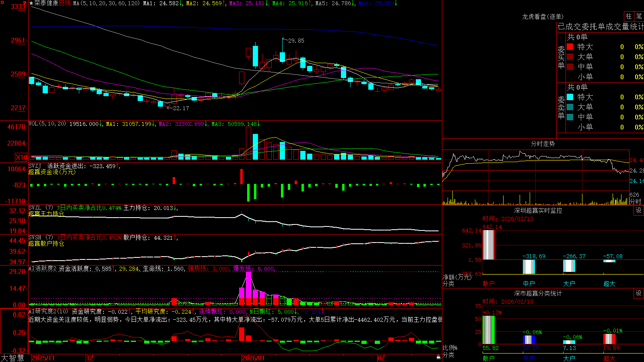
Task: Open 设 settings for 深市超赢分类统计 panel
Action: (x=639, y=293)
